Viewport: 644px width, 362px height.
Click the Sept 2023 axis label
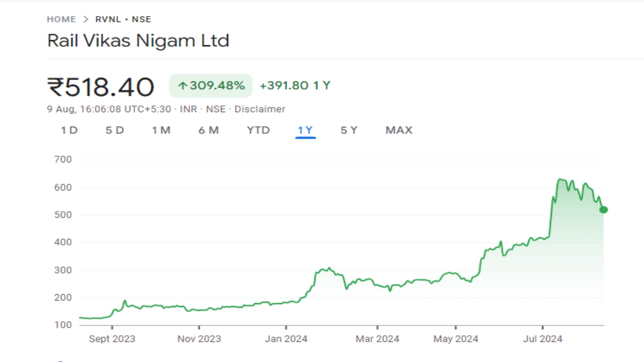click(x=112, y=339)
